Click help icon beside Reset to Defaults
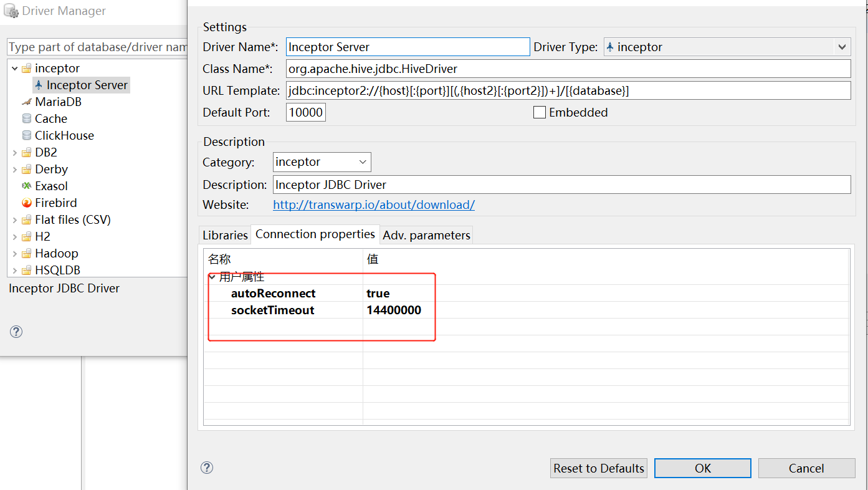 click(207, 468)
